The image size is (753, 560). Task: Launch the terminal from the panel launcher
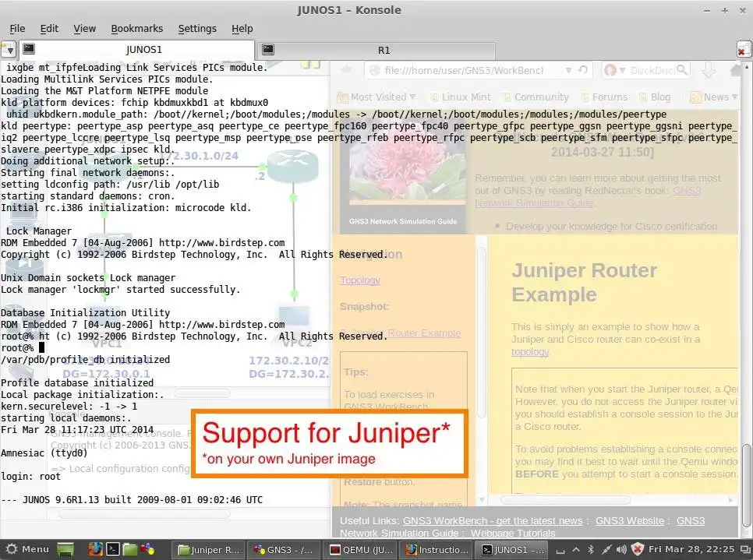(113, 549)
